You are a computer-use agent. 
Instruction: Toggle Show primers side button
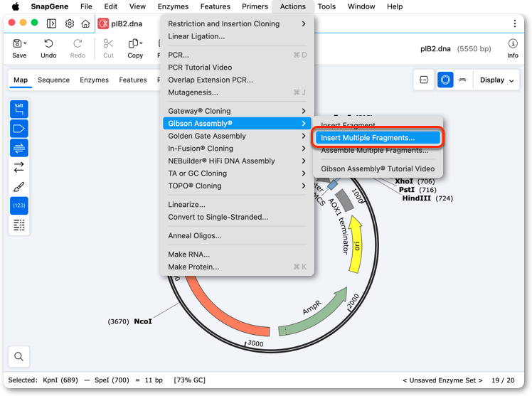click(19, 148)
